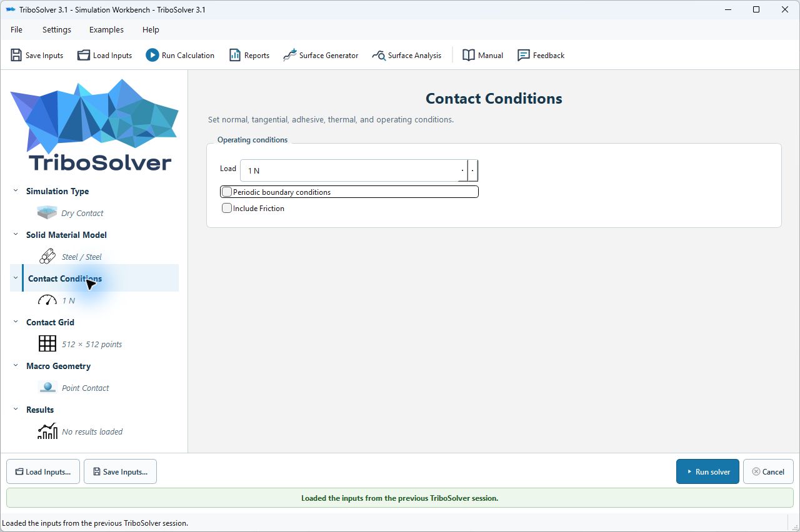Tick the Include Friction checkbox
This screenshot has width=800, height=532.
tap(227, 208)
